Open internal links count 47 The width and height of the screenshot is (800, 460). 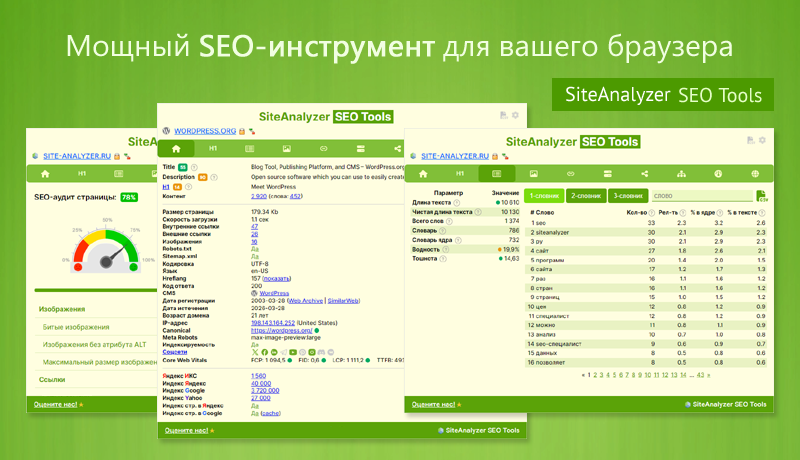point(254,226)
